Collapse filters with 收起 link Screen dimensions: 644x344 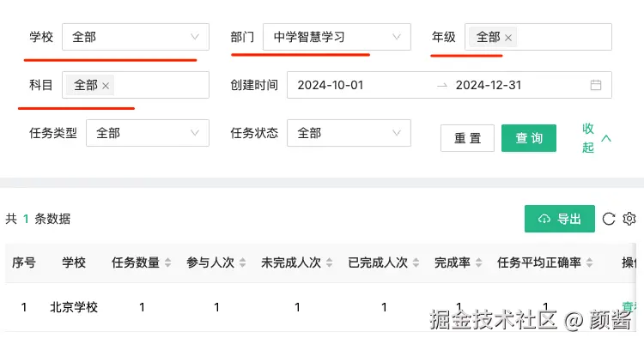(x=597, y=137)
